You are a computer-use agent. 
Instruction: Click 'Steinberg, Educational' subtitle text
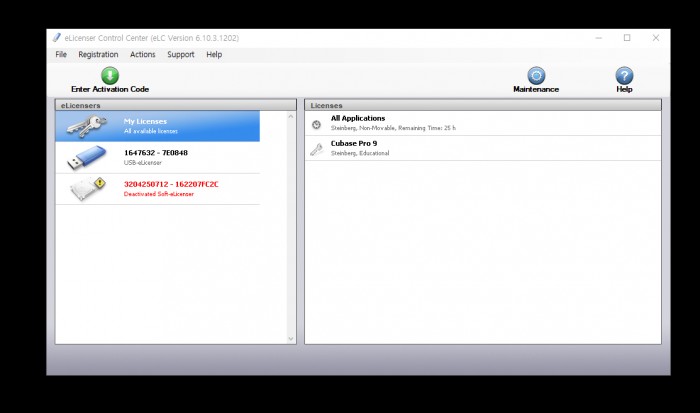[x=360, y=153]
